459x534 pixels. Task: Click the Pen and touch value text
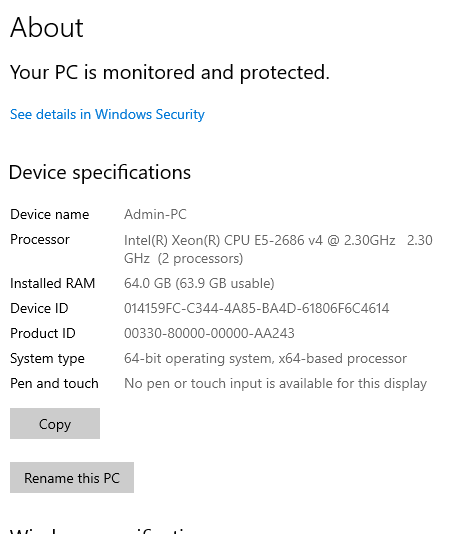(x=275, y=383)
